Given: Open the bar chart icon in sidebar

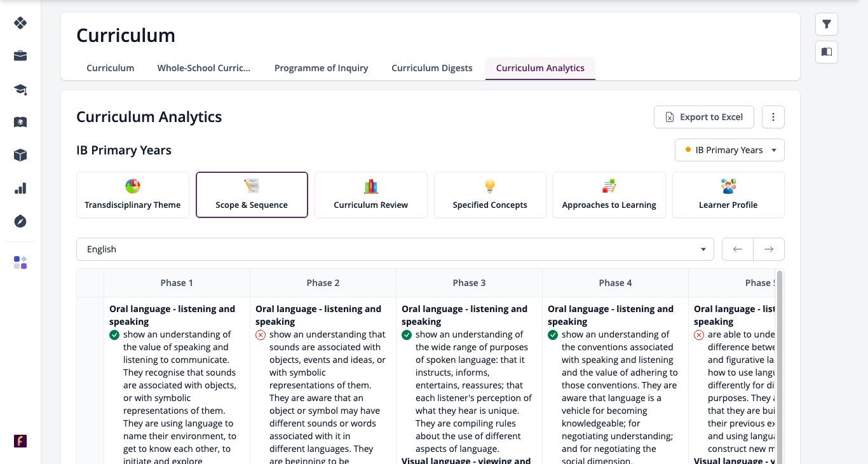Looking at the screenshot, I should pos(20,188).
